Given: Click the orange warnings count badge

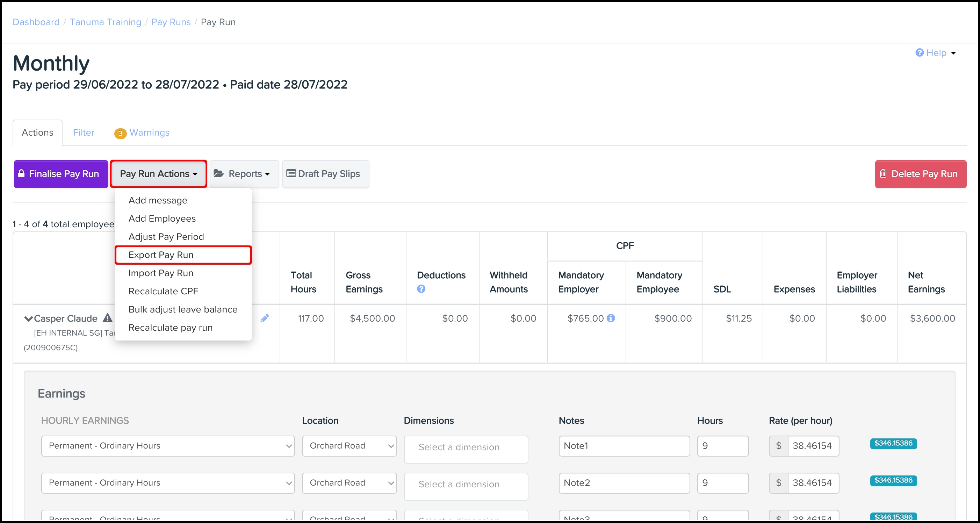Looking at the screenshot, I should [x=120, y=133].
